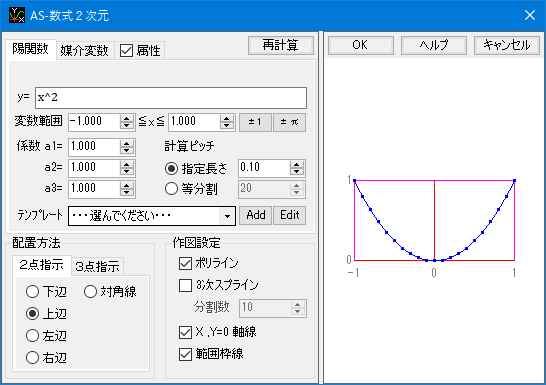Screen dimensions: 546x385
Task: Select the 等分割 radio button
Action: 171,189
